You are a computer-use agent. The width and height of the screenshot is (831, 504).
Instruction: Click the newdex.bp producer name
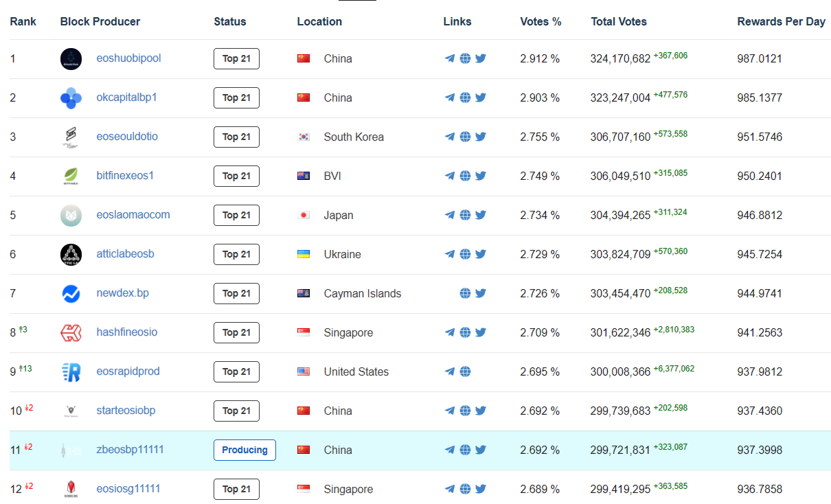coord(122,293)
